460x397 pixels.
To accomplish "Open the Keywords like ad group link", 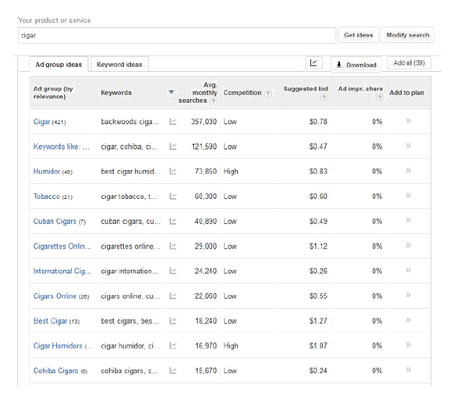I will pos(61,146).
